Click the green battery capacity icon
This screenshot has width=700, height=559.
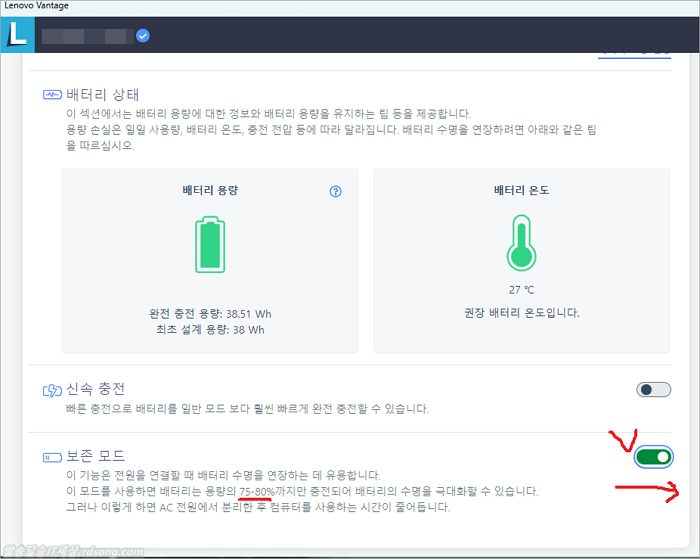(x=210, y=244)
